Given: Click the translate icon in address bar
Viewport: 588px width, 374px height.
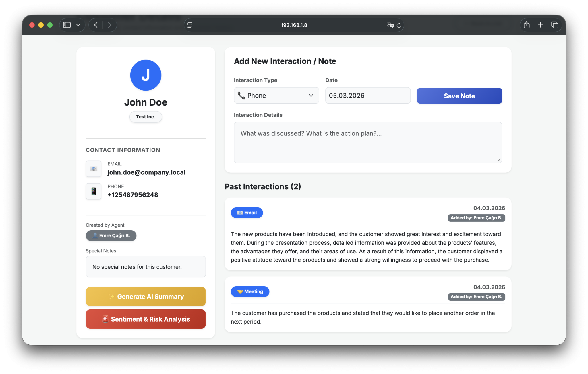Looking at the screenshot, I should click(390, 25).
